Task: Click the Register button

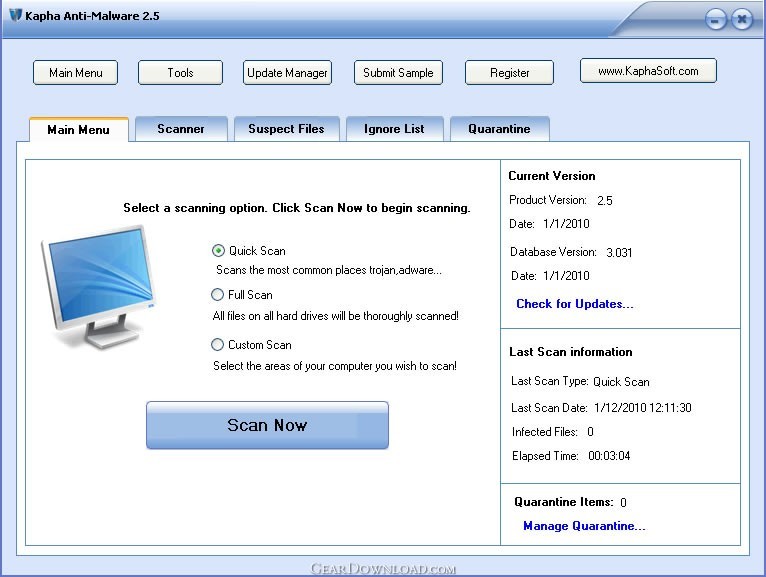Action: pos(510,73)
